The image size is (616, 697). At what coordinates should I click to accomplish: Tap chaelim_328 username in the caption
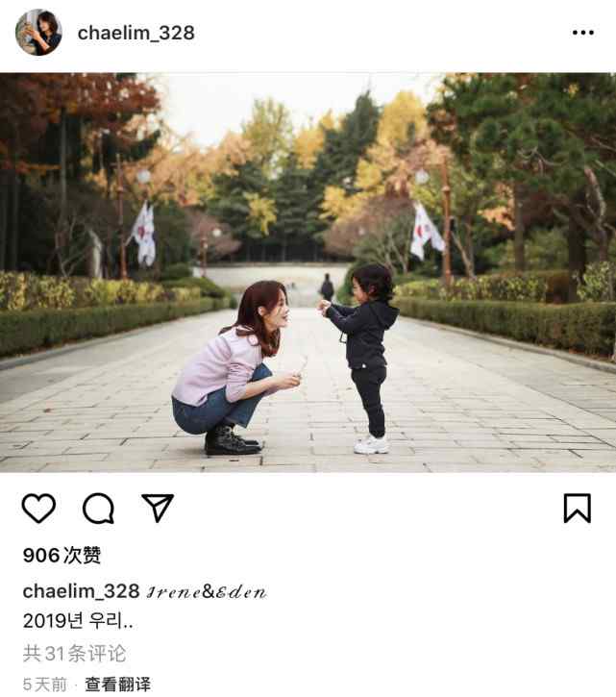[x=82, y=591]
